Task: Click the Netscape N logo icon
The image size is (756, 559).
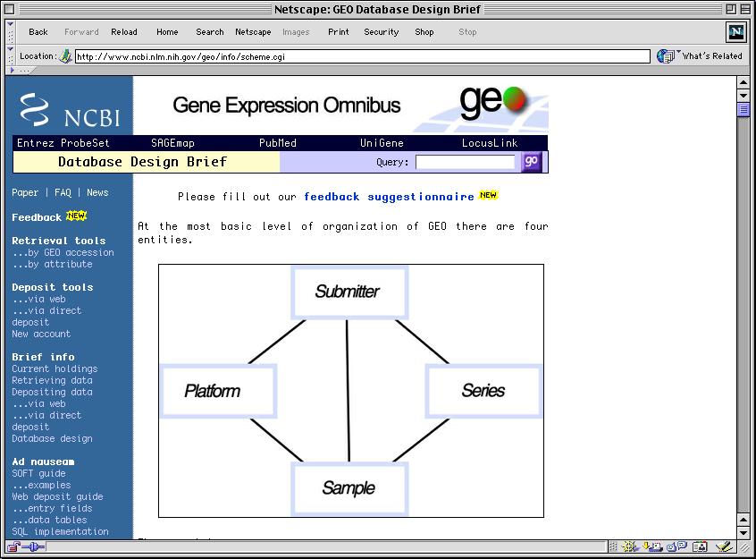Action: (x=735, y=32)
